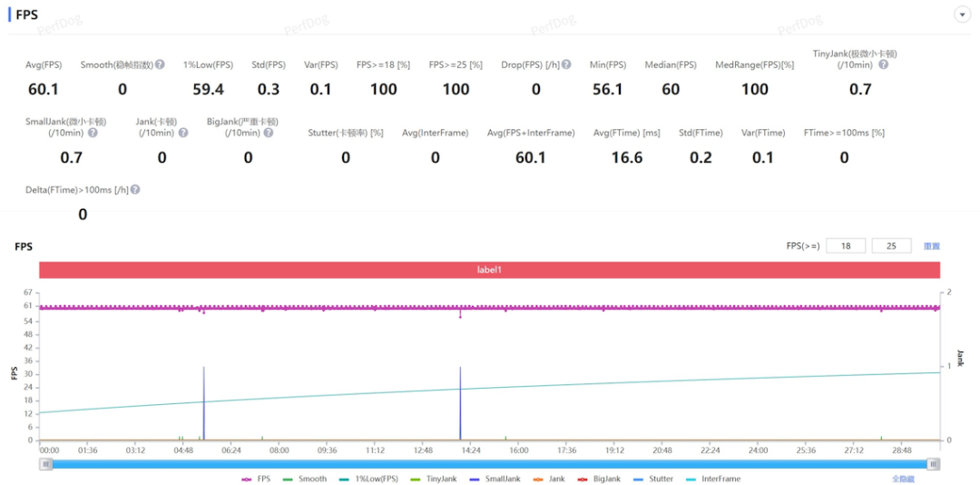Open help icon for TinyJank (/10min)
980x485 pixels.
click(883, 64)
